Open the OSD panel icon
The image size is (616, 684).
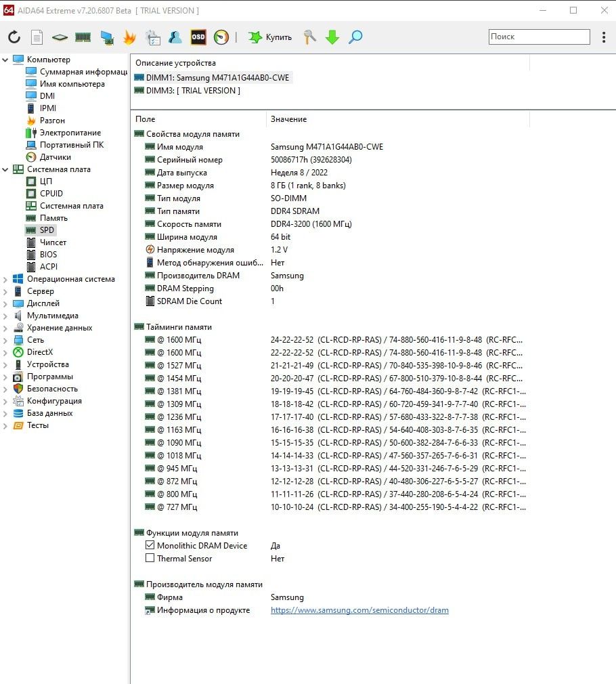pos(198,37)
